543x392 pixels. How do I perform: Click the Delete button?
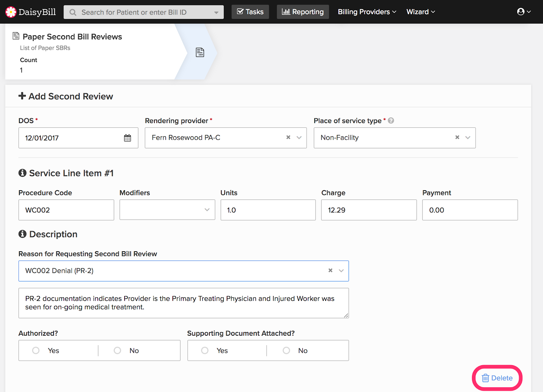click(497, 378)
